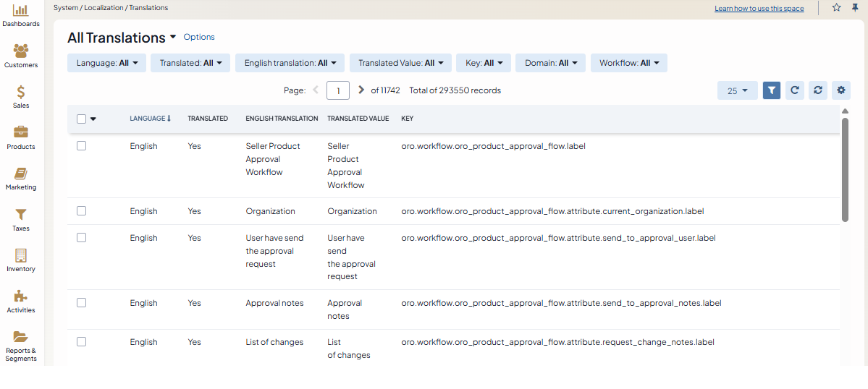Click the Options link beside the title

tap(199, 37)
